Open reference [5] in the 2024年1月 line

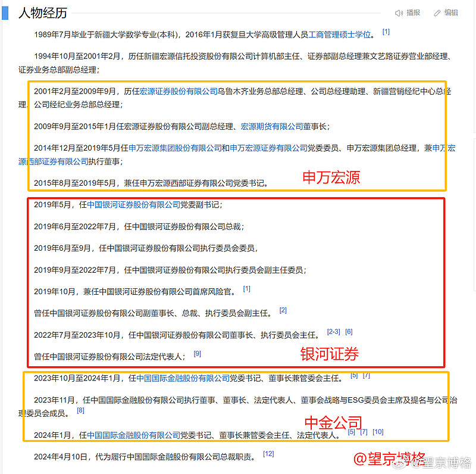coord(352,432)
